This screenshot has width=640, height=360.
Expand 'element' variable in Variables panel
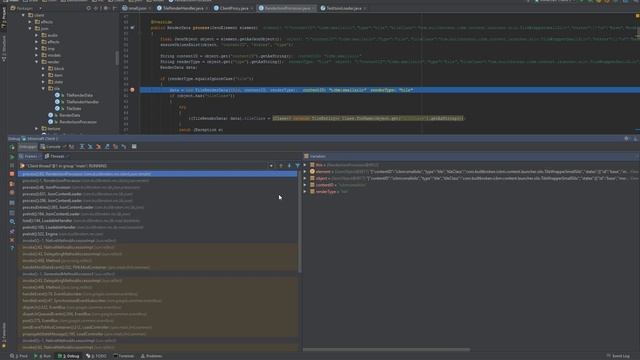click(x=305, y=172)
